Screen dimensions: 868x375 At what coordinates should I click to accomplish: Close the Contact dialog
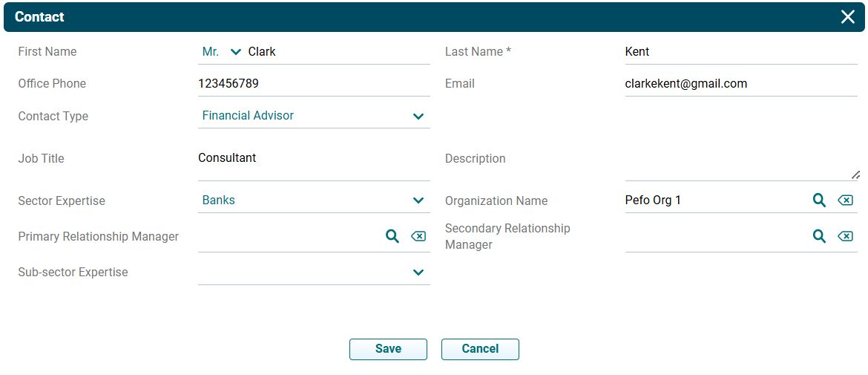(847, 17)
